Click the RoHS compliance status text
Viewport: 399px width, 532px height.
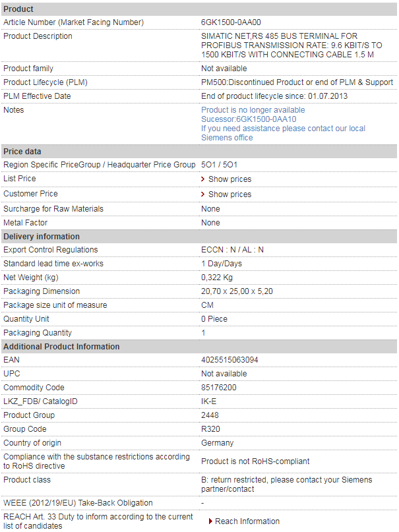click(255, 461)
